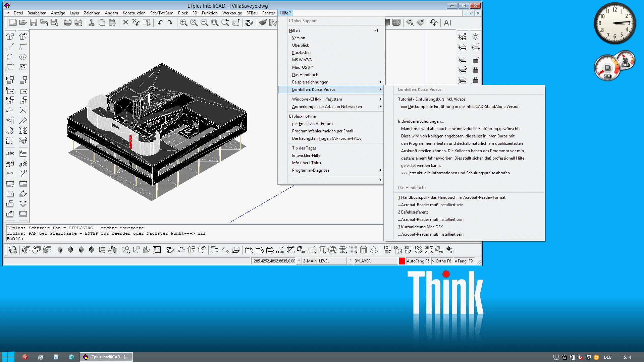
Task: Open a file with the folder icon
Action: tap(23, 22)
